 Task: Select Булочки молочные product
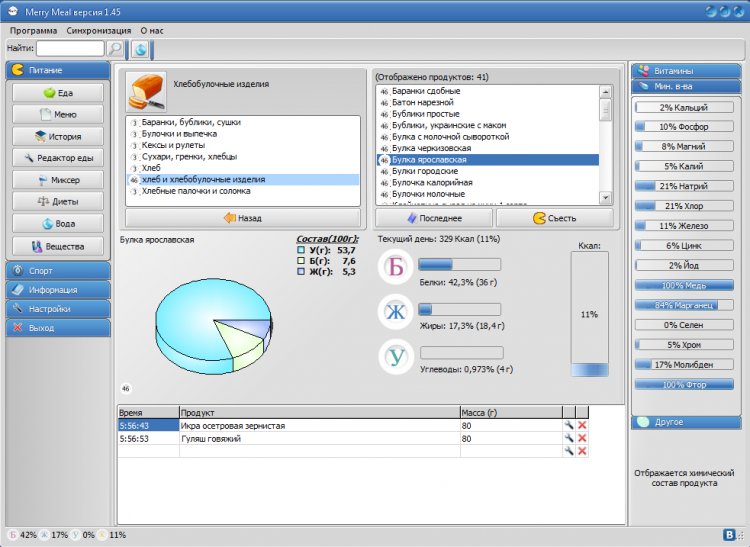coord(488,194)
